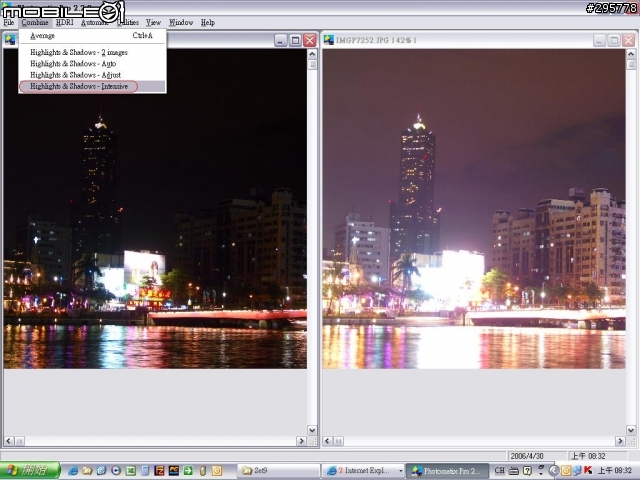Click the status bar time 上午 08:32

(x=588, y=456)
